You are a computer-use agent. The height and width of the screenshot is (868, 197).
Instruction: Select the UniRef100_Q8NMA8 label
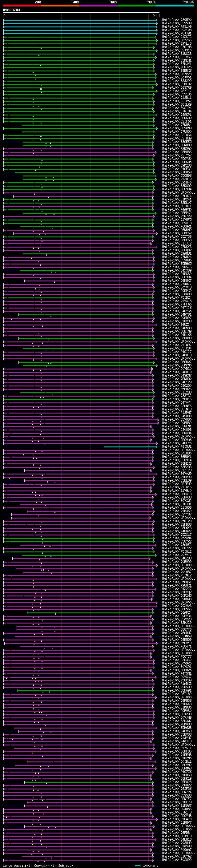[x=176, y=769]
